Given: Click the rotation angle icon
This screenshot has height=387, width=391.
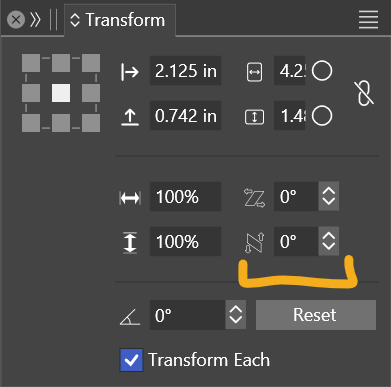Looking at the screenshot, I should pyautogui.click(x=130, y=316).
